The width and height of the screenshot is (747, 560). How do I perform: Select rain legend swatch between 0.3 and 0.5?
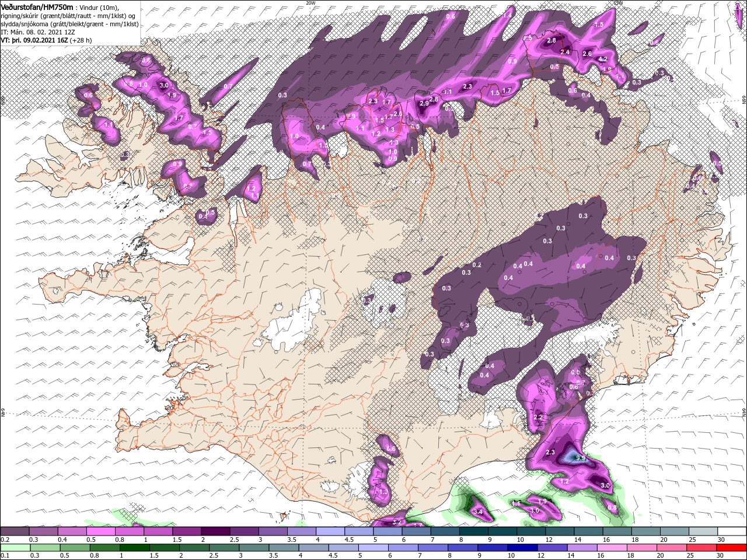[x=45, y=548]
